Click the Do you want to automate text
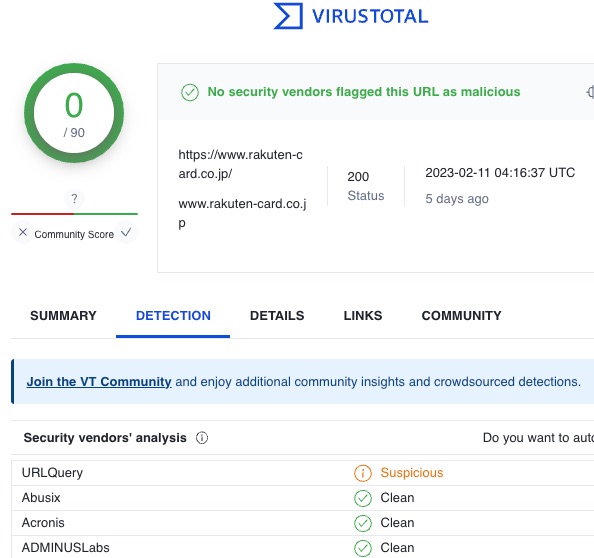594x558 pixels. click(538, 438)
